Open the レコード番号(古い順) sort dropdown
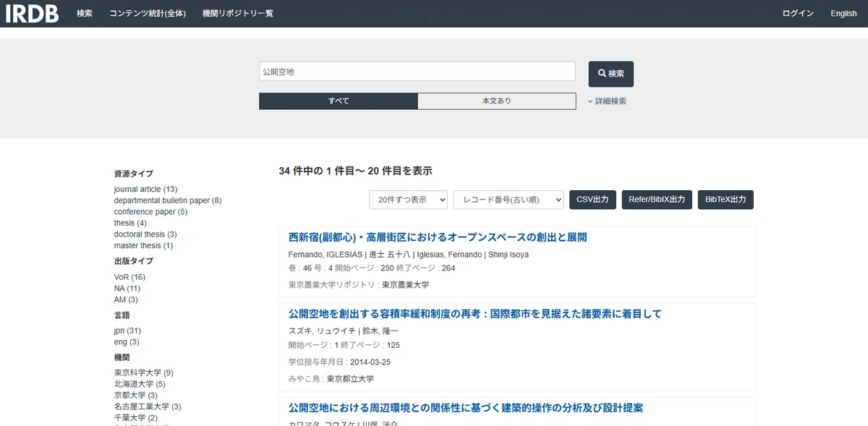 [x=509, y=200]
